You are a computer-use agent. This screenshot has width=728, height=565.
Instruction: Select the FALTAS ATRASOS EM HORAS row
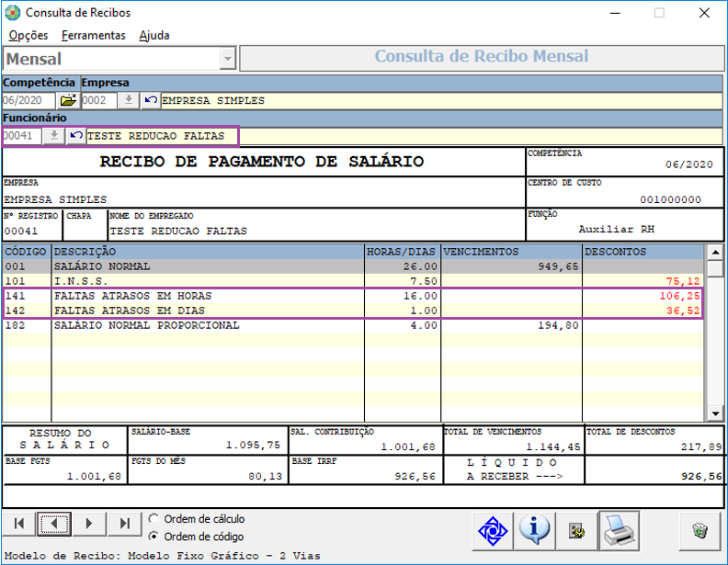[x=353, y=296]
